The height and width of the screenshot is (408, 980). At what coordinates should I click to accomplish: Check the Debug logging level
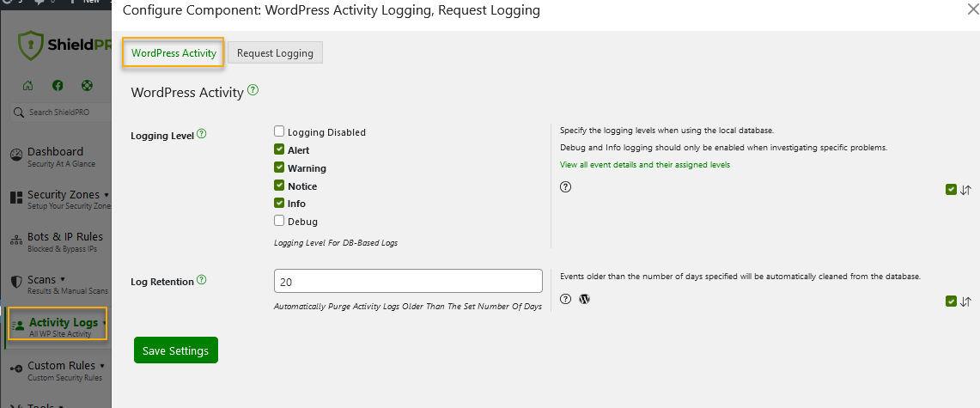click(279, 222)
